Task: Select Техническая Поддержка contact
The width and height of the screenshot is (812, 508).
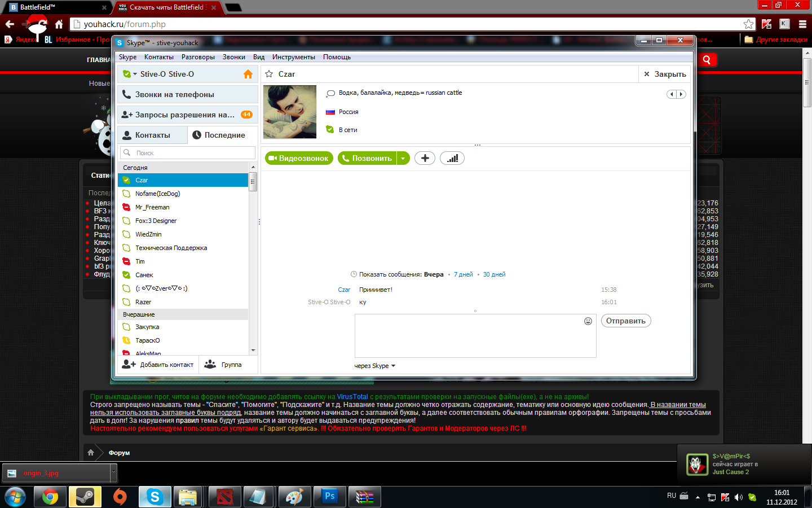Action: tap(183, 248)
